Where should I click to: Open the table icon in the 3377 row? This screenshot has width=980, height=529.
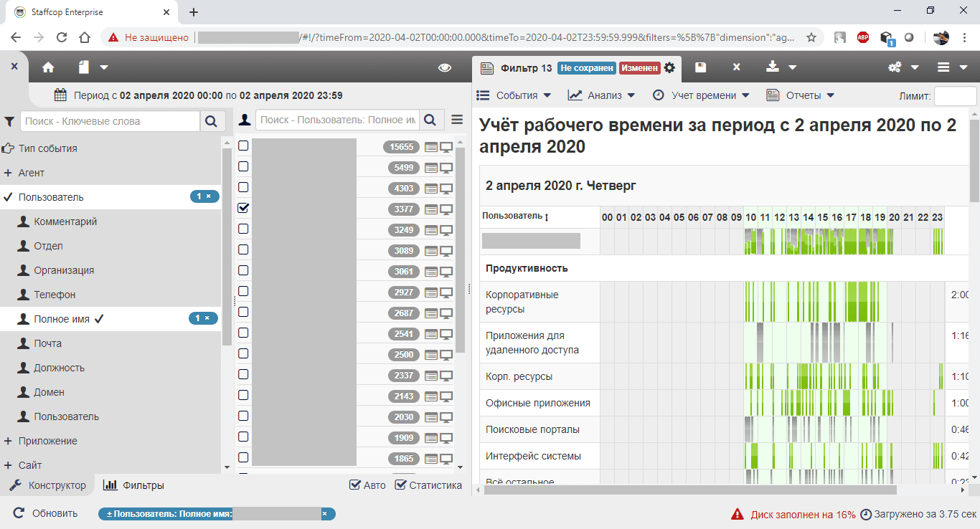coord(431,209)
